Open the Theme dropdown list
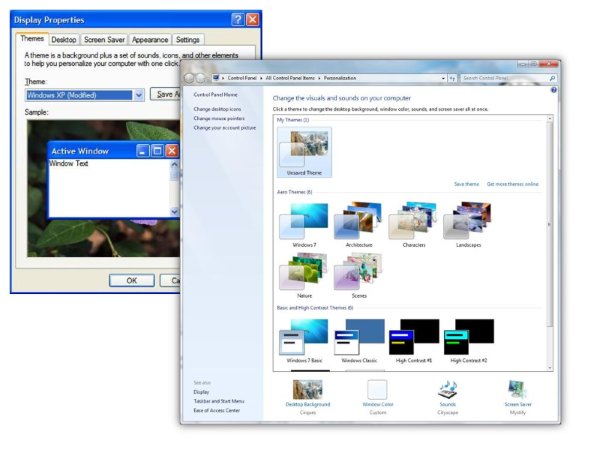The image size is (600, 450). [x=139, y=95]
